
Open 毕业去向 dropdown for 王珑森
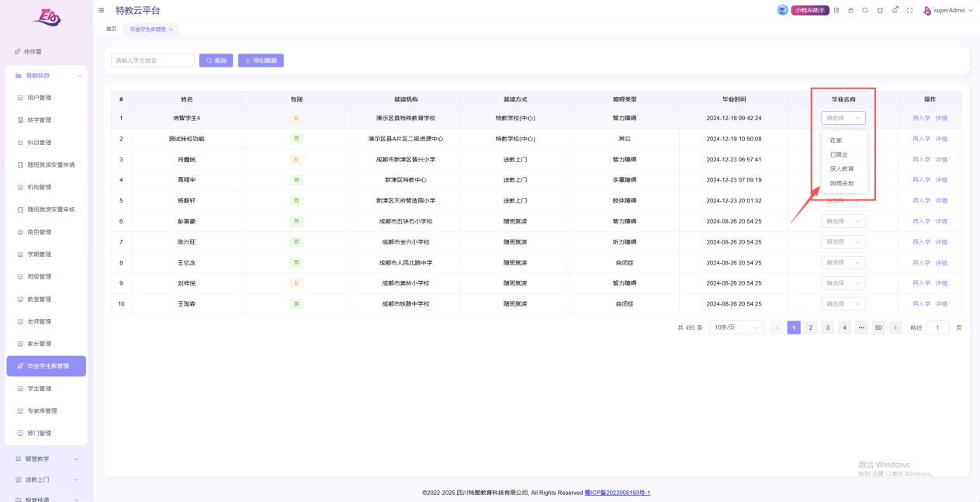(x=843, y=303)
